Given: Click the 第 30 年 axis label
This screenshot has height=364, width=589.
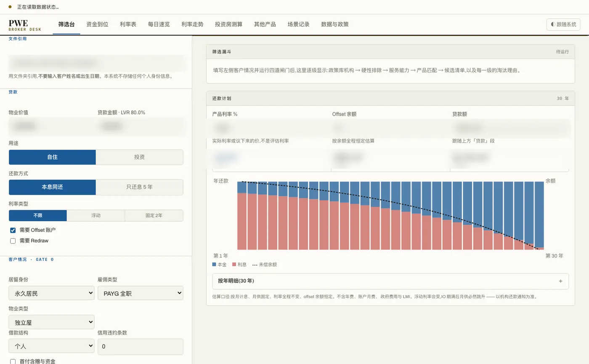Looking at the screenshot, I should (554, 256).
